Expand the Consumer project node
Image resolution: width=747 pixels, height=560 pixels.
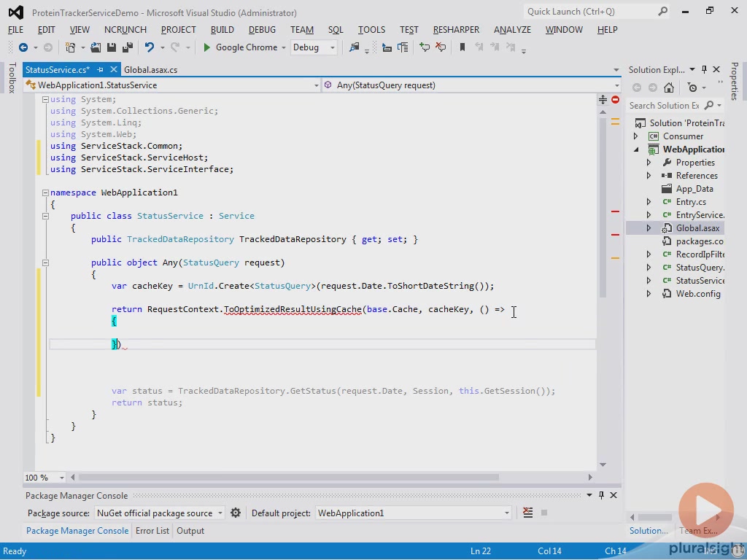point(636,136)
